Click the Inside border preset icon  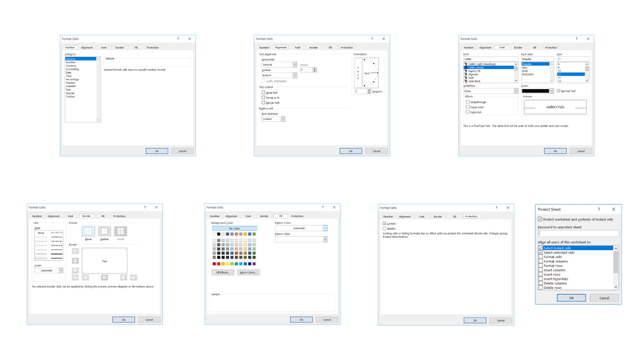click(x=121, y=231)
